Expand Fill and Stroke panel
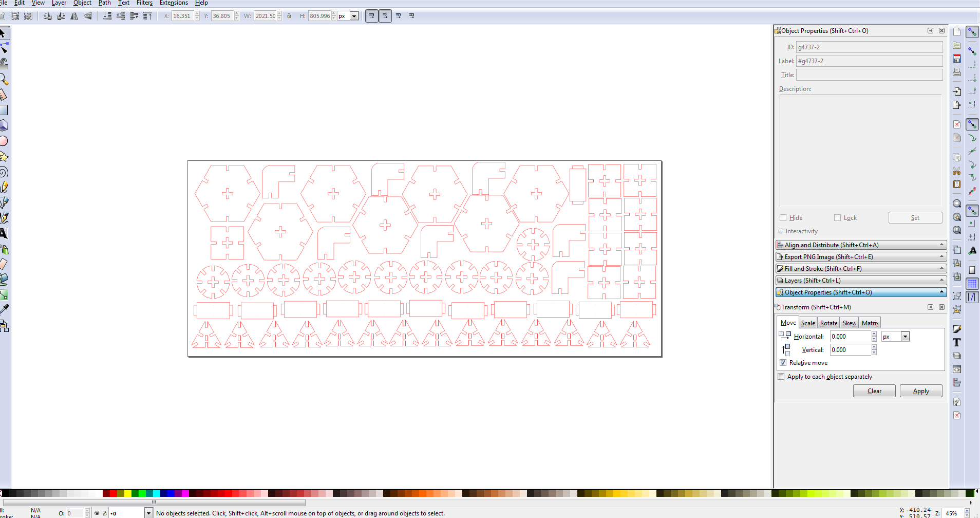Screen dimensions: 980x518 861,269
